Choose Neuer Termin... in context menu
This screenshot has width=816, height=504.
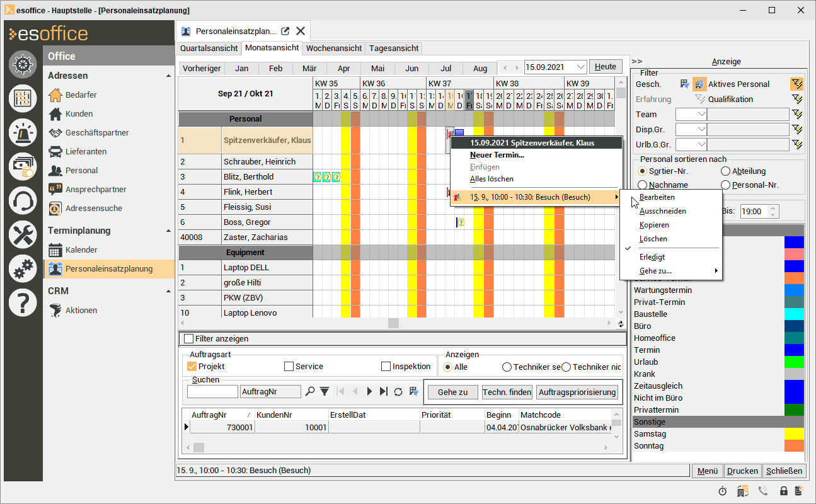pyautogui.click(x=536, y=155)
